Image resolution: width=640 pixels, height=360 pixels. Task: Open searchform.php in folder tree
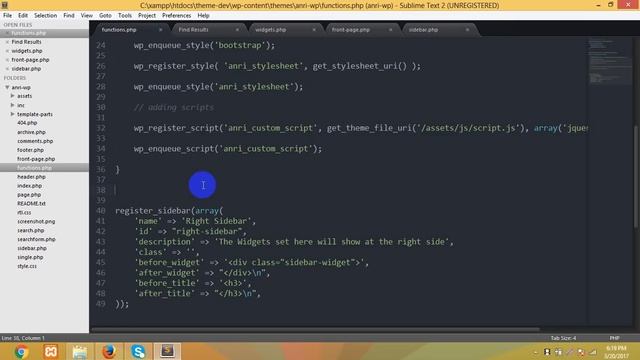36,240
